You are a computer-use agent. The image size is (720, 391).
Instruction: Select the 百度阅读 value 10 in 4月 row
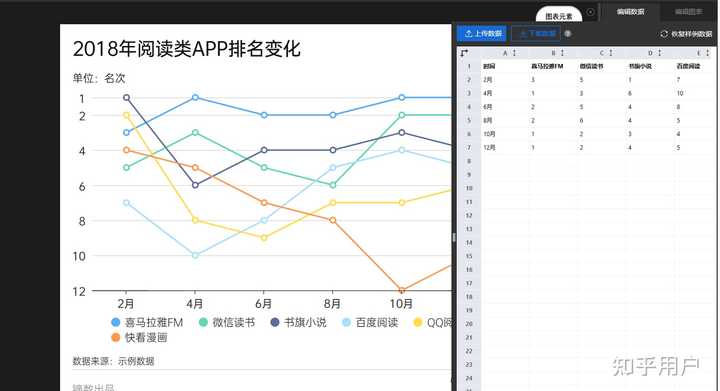click(693, 93)
